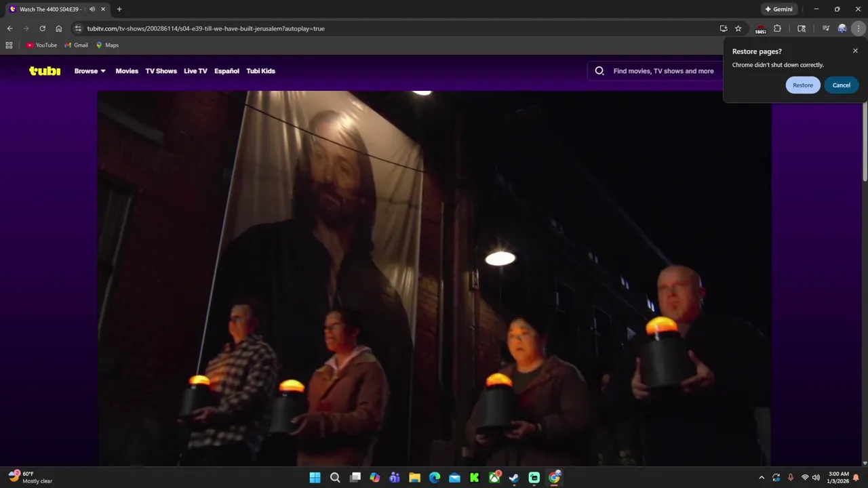Open the notification bell icon
The width and height of the screenshot is (868, 488).
(856, 478)
